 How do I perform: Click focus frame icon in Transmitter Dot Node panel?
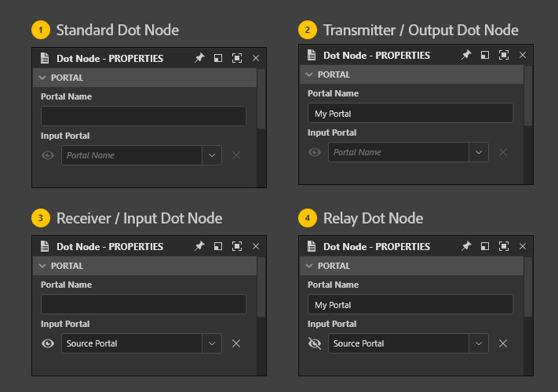coord(504,55)
